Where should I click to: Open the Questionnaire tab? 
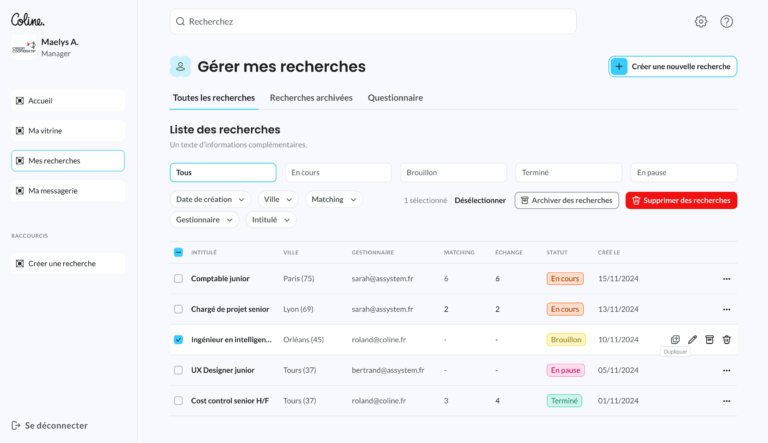395,98
